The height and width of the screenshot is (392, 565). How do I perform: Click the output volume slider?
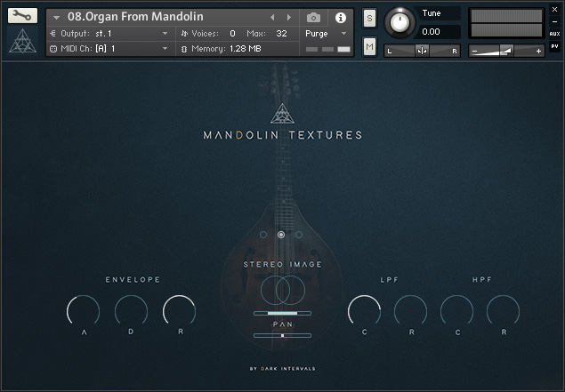pos(506,51)
